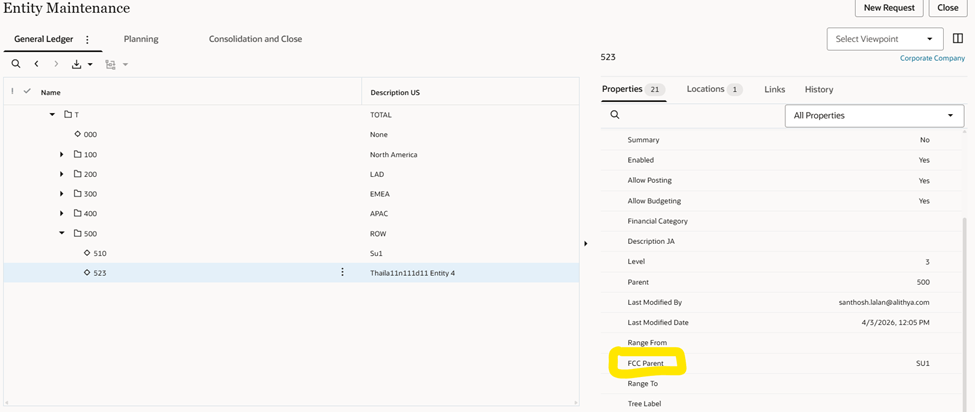Click the search icon in the tree toolbar
The image size is (975, 412).
pos(16,64)
